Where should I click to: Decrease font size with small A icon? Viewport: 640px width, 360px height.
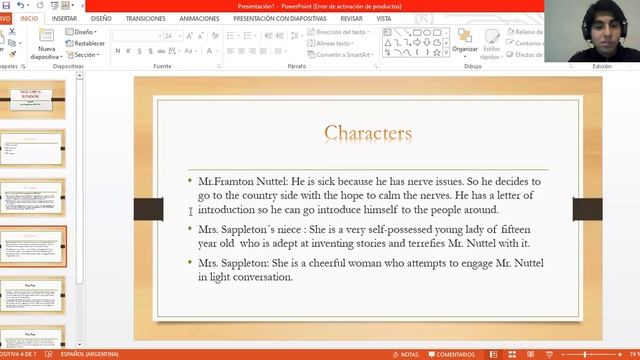pos(200,36)
